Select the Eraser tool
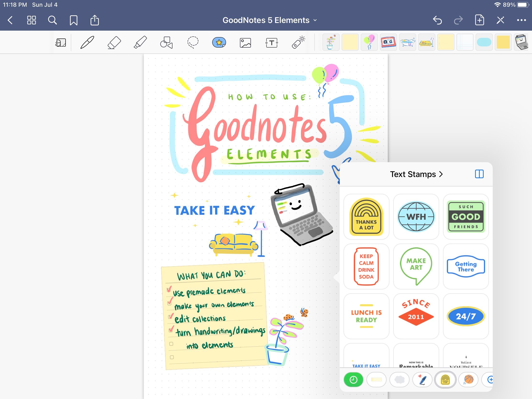Viewport: 532px width, 399px height. [x=114, y=42]
